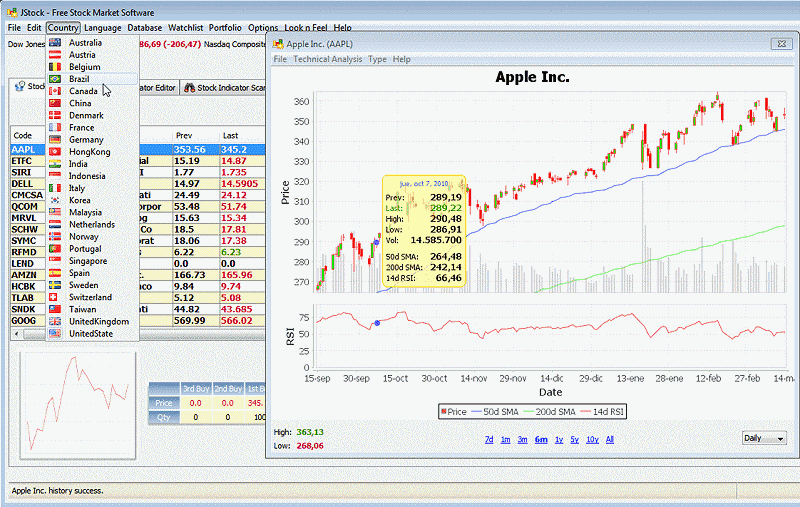800x507 pixels.
Task: Click the India flag icon
Action: (x=55, y=164)
